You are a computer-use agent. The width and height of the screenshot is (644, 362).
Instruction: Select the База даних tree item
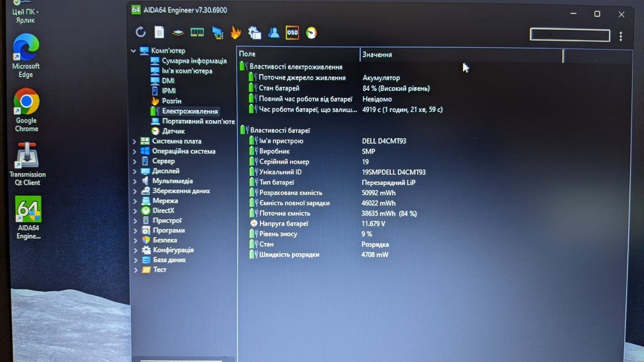[x=169, y=260]
